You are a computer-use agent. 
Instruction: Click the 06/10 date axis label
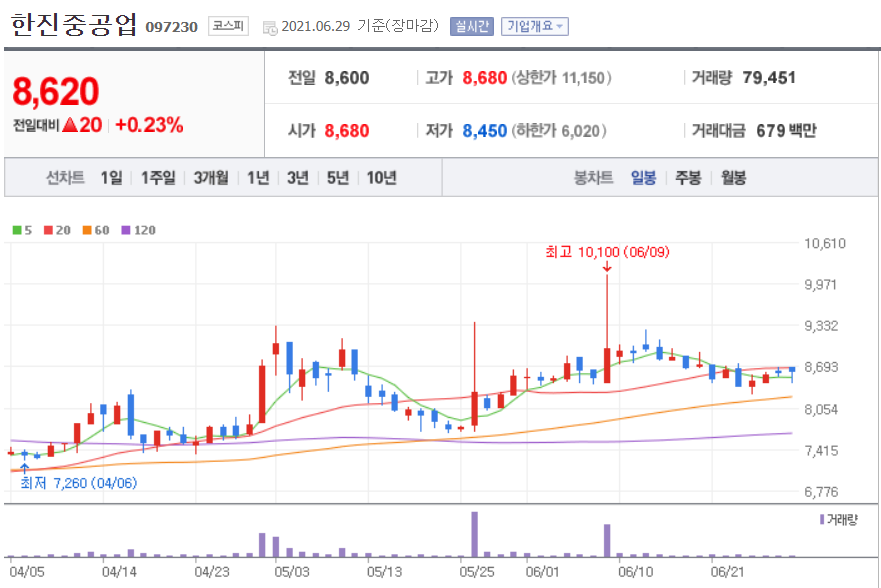[x=635, y=572]
